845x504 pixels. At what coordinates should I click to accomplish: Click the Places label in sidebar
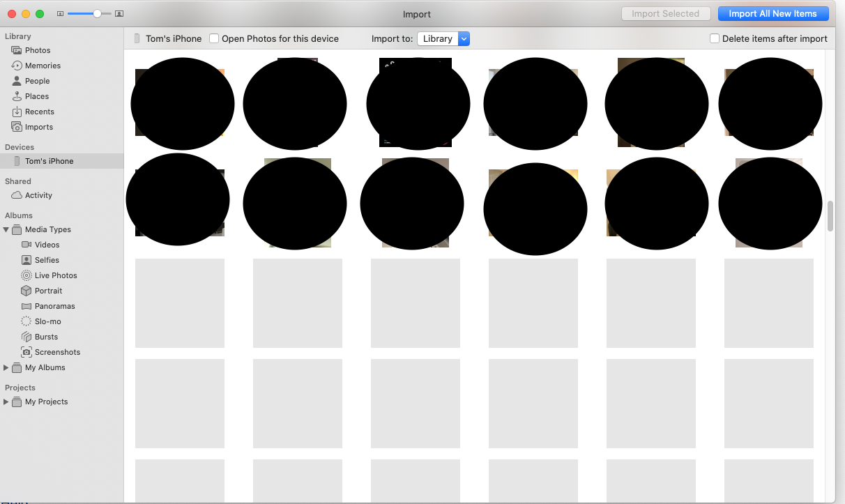[37, 96]
